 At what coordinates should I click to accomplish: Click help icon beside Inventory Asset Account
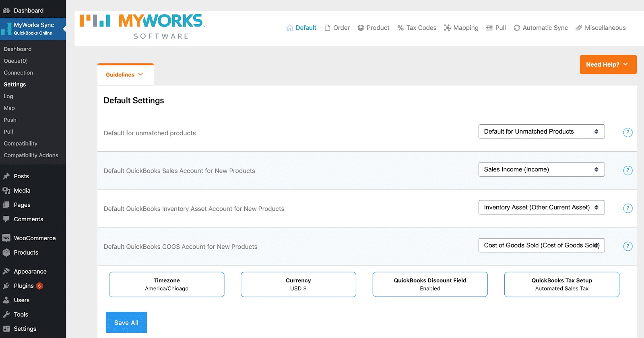[627, 208]
